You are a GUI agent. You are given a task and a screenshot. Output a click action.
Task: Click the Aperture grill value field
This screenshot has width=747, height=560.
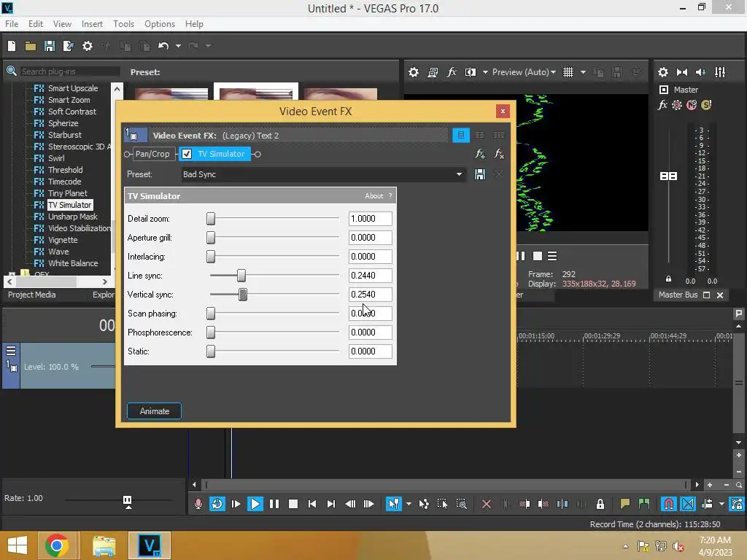coord(370,238)
